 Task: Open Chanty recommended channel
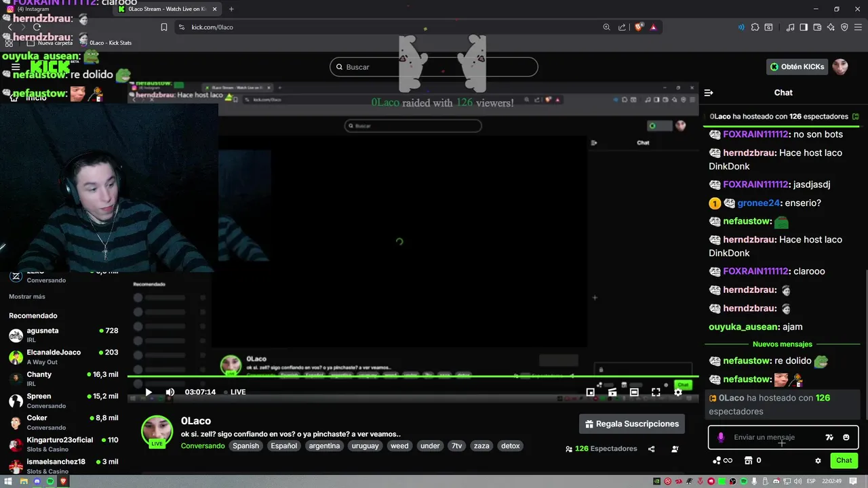click(63, 378)
